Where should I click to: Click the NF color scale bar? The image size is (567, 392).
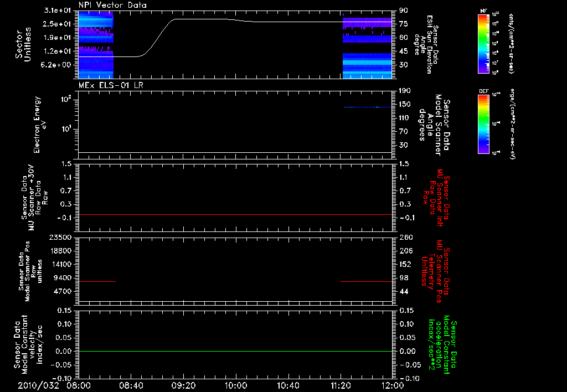(483, 43)
